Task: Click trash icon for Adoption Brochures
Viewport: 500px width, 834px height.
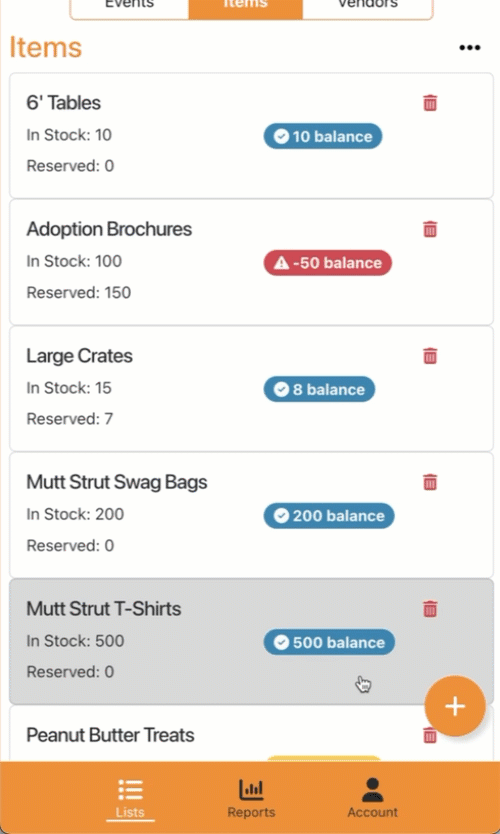Action: click(430, 229)
